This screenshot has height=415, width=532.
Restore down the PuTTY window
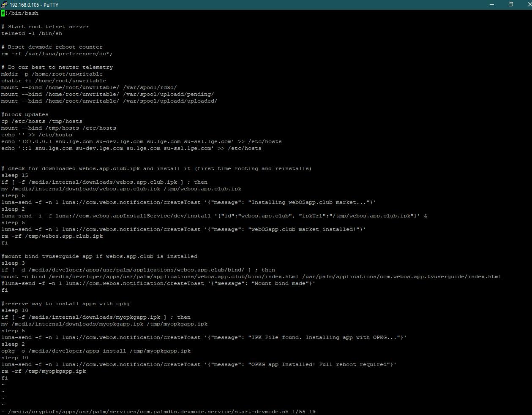510,5
